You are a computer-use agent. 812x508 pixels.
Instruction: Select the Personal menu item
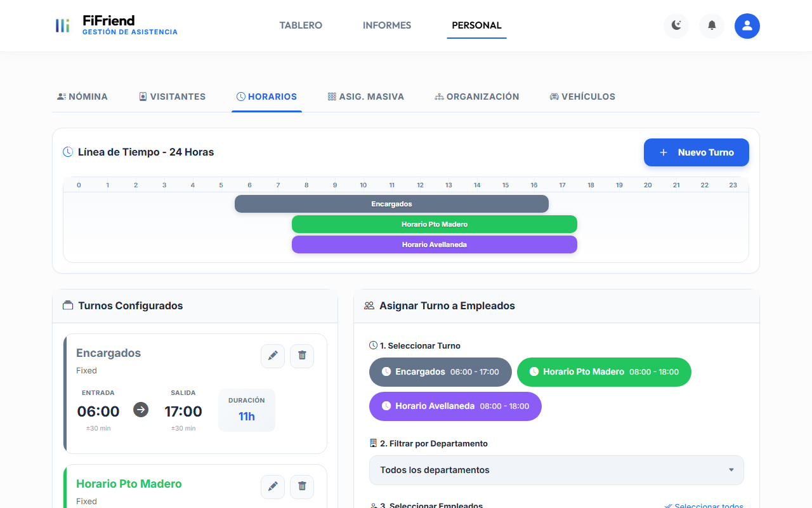coord(476,25)
